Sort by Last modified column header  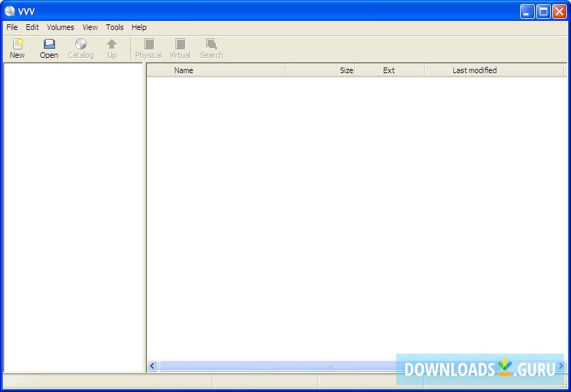click(x=494, y=70)
